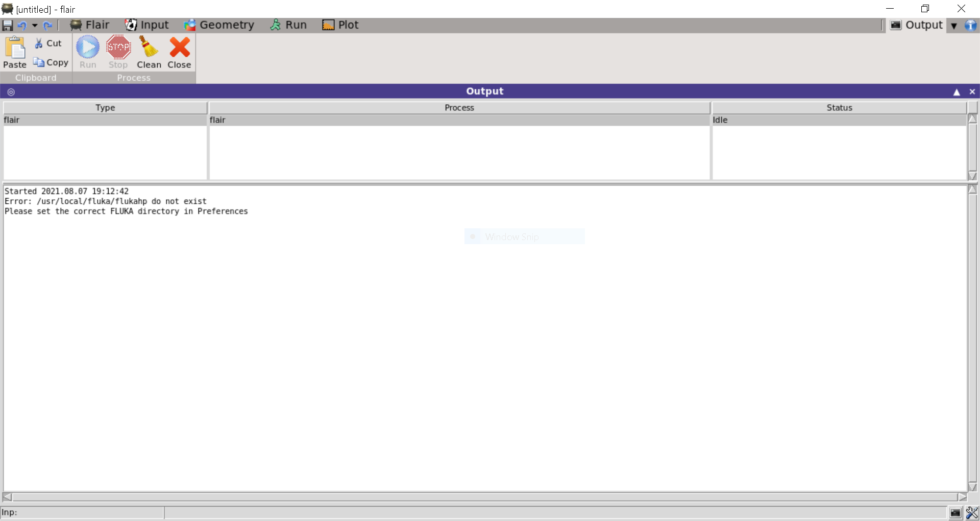The image size is (980, 521).
Task: Click the 'Error: /usr/local/fluka/flukahp' log line
Action: pos(106,201)
